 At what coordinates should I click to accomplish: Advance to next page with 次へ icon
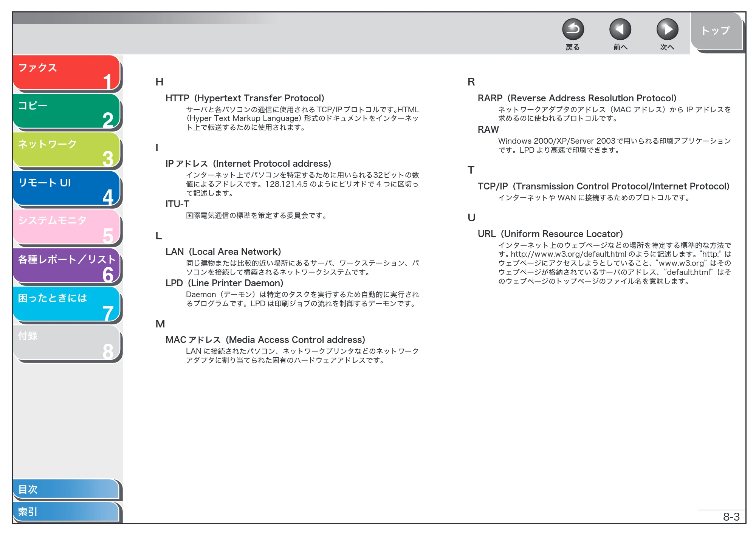[x=667, y=29]
